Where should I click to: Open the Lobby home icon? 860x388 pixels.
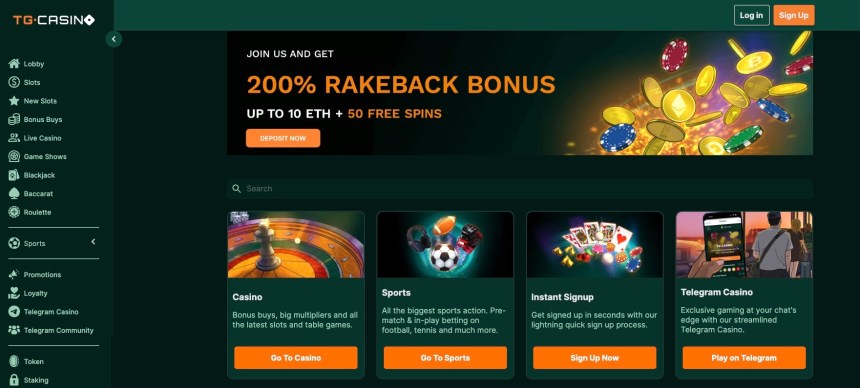14,64
